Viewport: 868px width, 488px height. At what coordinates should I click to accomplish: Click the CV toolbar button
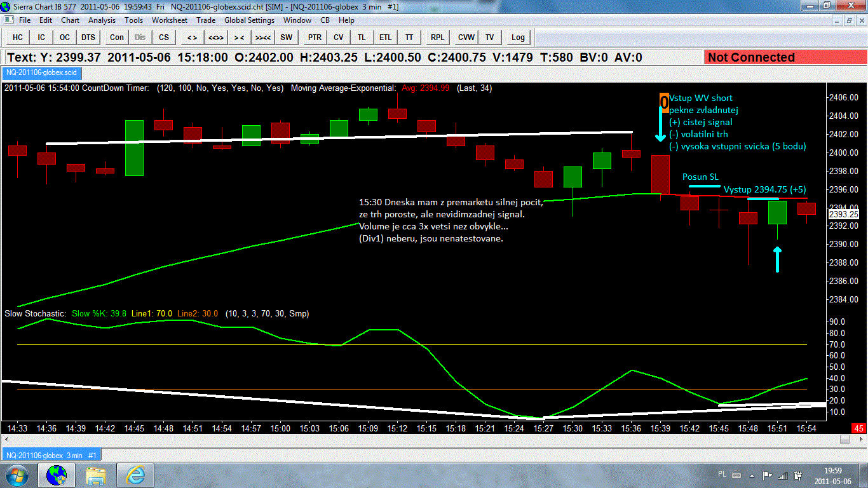(339, 37)
